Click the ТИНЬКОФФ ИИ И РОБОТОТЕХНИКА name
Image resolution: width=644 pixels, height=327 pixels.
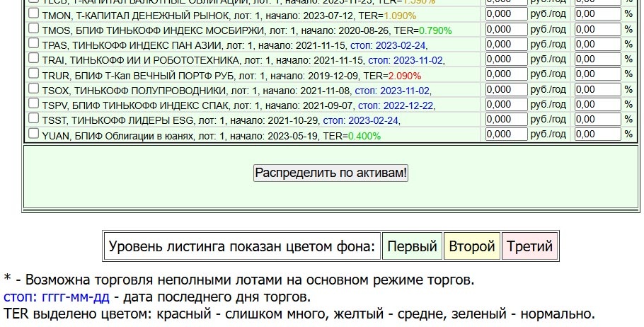coord(154,61)
